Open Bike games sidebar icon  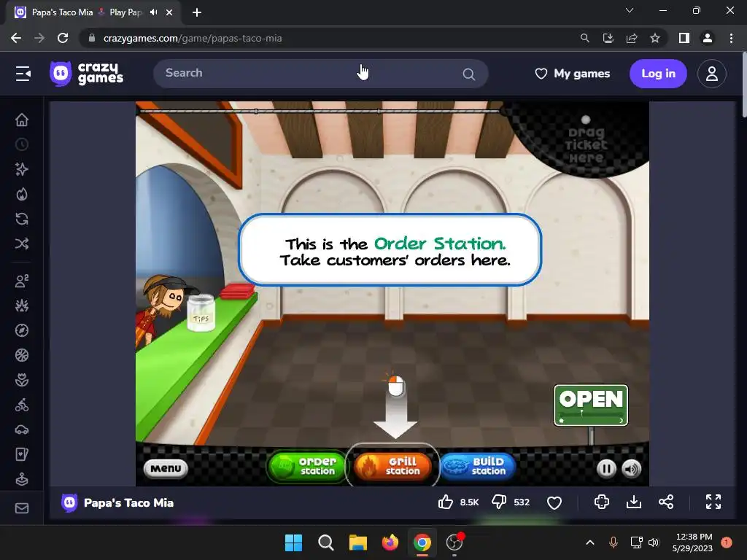(x=22, y=405)
